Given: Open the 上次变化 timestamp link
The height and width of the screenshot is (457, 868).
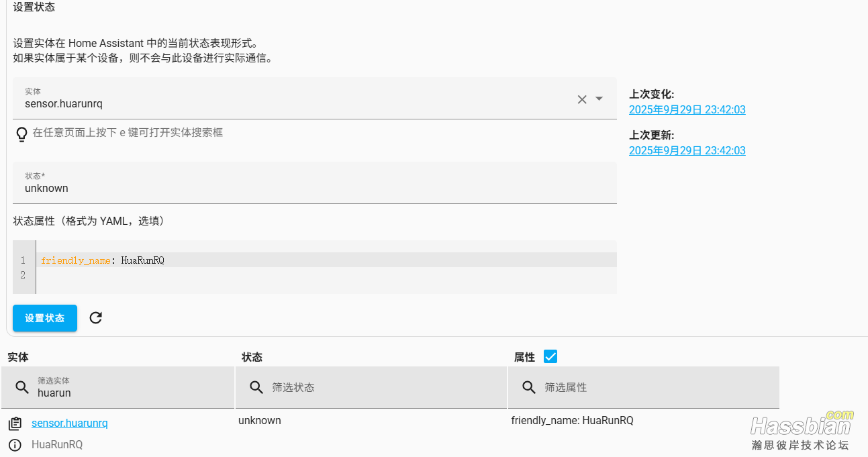Looking at the screenshot, I should click(687, 110).
